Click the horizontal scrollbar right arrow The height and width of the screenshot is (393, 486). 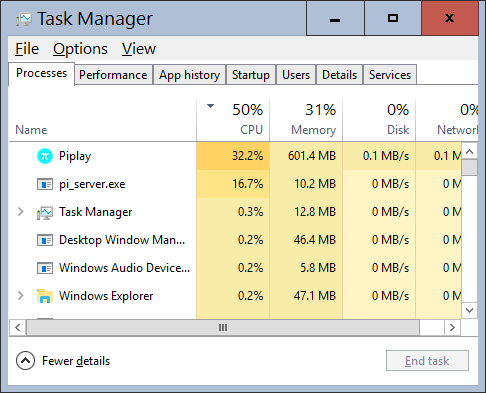tap(452, 328)
